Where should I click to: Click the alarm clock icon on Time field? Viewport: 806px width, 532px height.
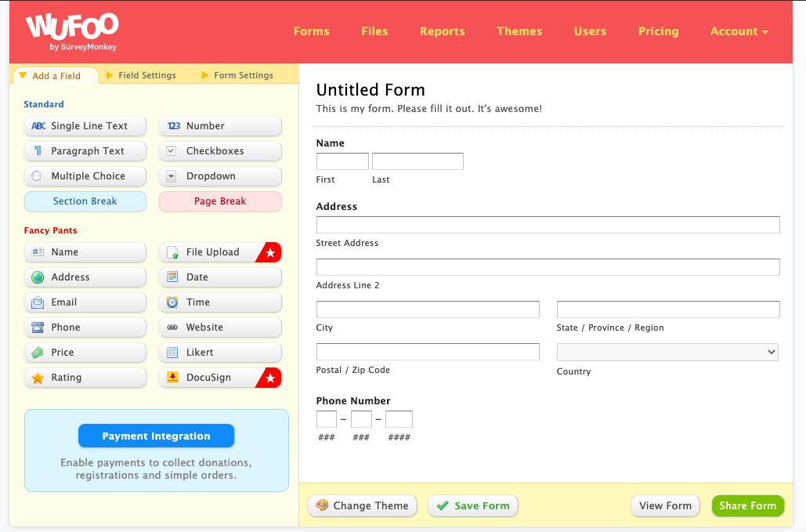[x=172, y=302]
